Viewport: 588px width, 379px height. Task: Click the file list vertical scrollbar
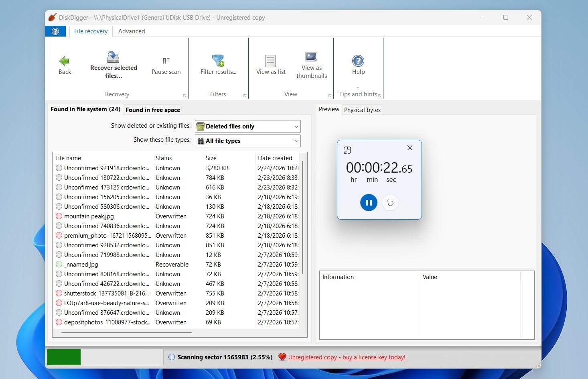point(302,217)
